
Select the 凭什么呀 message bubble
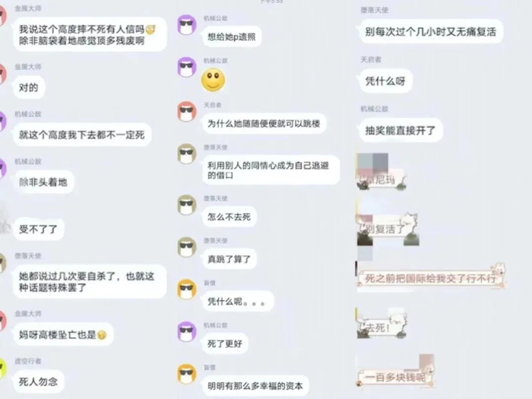point(385,81)
